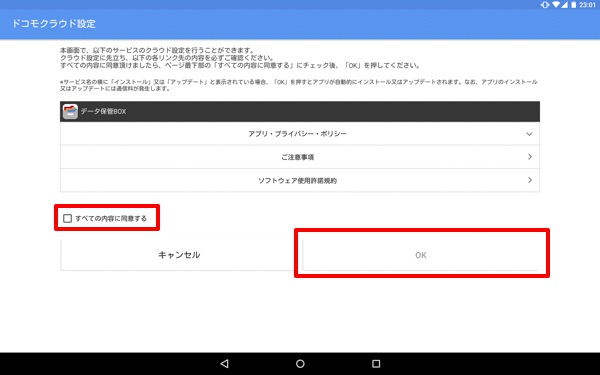Tap the 23:01 clock in status bar
The height and width of the screenshot is (375, 600).
(587, 5)
